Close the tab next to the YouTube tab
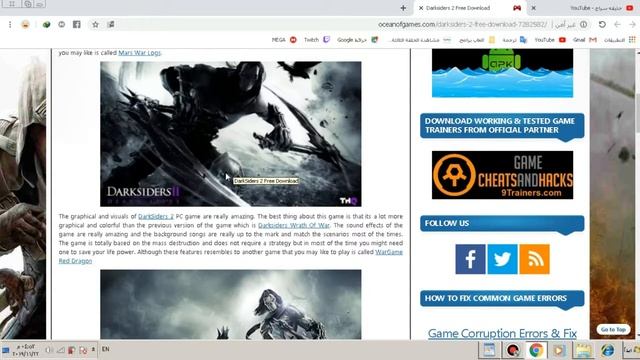The height and width of the screenshot is (360, 640). tap(533, 8)
